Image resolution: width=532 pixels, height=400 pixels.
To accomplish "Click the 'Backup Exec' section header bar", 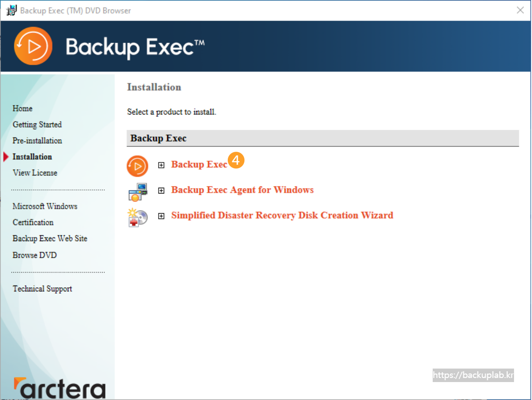I will pyautogui.click(x=323, y=138).
